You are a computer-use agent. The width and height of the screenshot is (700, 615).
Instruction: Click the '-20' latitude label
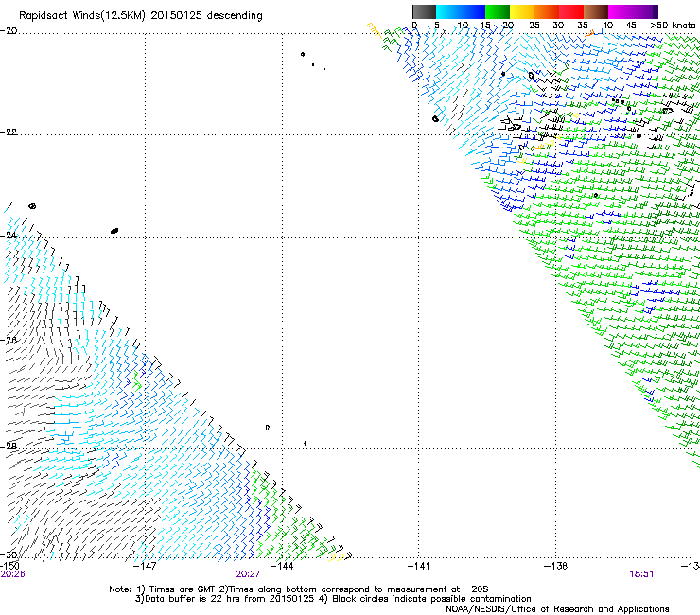[9, 31]
